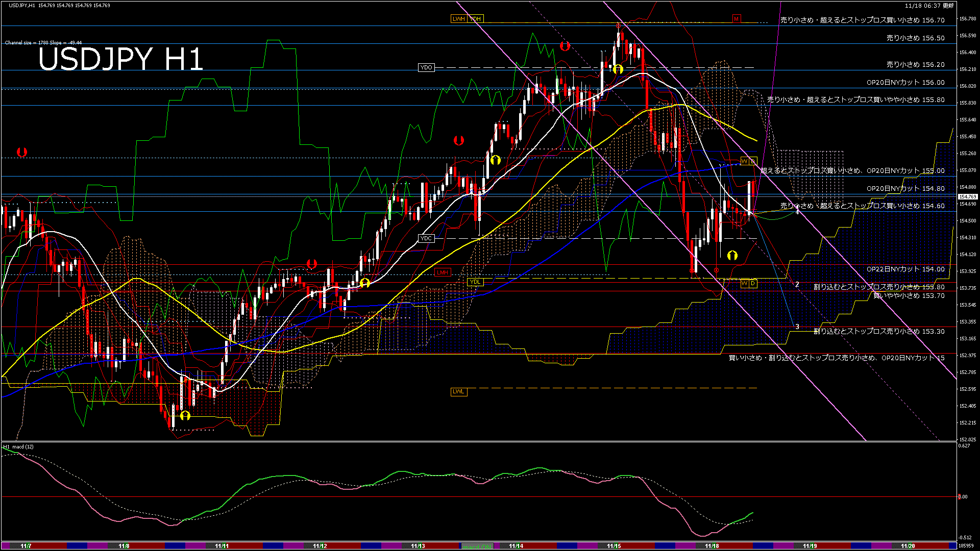Click the red down-arrow signal at far left edge
This screenshot has width=980, height=551.
click(x=21, y=152)
